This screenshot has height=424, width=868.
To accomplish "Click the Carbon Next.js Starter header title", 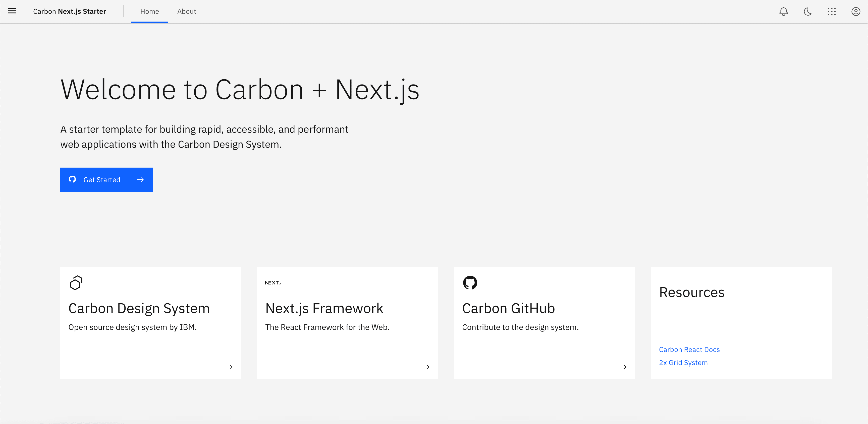I will click(x=69, y=12).
